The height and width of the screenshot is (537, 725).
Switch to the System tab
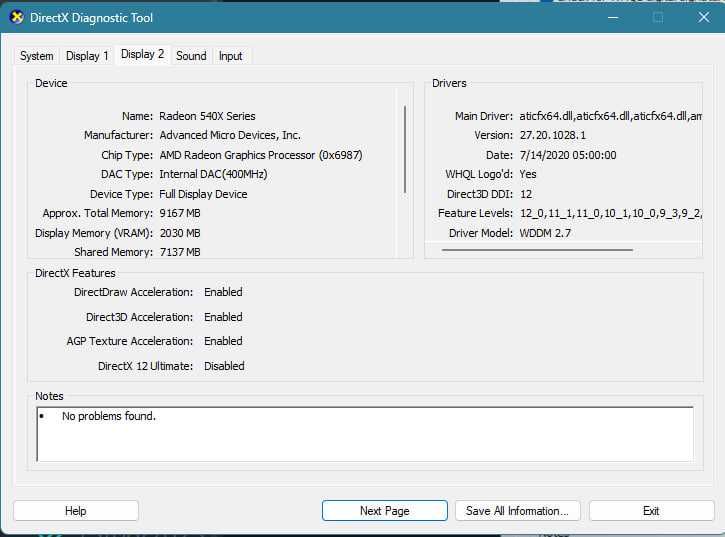coord(37,56)
